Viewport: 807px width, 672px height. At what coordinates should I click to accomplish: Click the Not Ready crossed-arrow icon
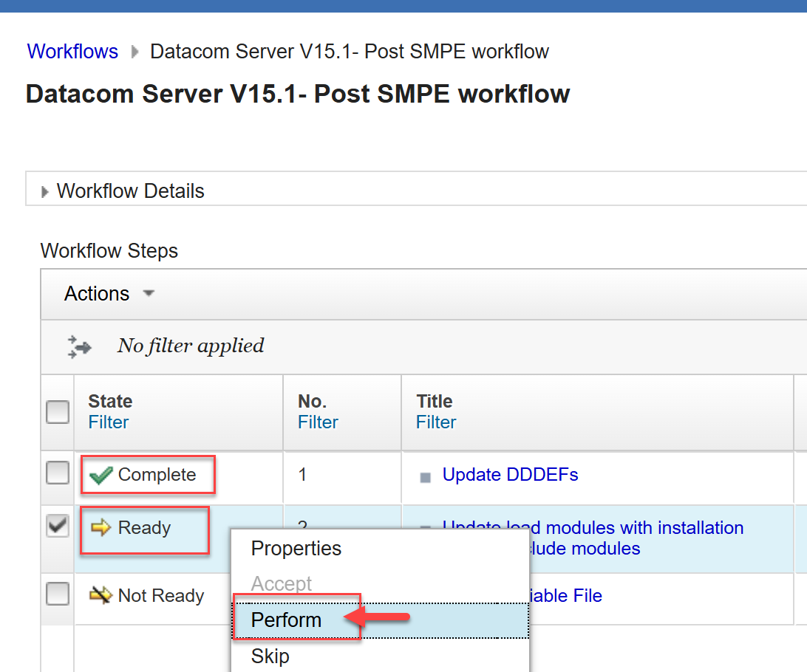pyautogui.click(x=101, y=596)
